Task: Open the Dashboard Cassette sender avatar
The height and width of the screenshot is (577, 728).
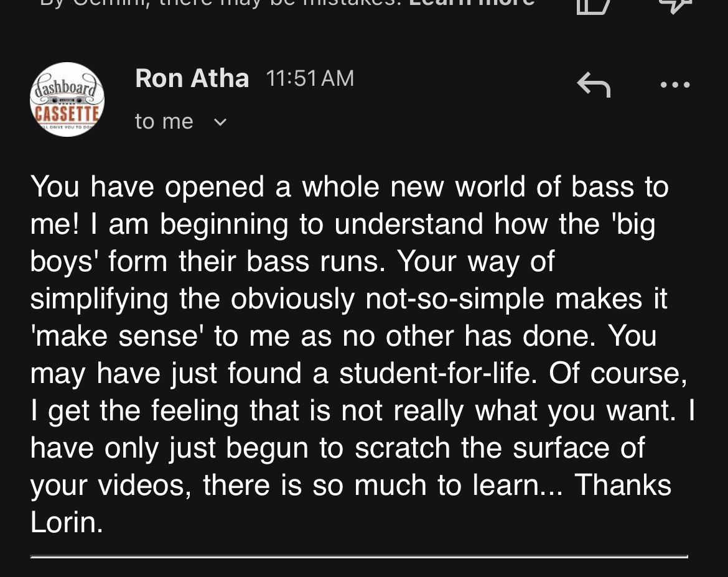Action: (x=67, y=99)
